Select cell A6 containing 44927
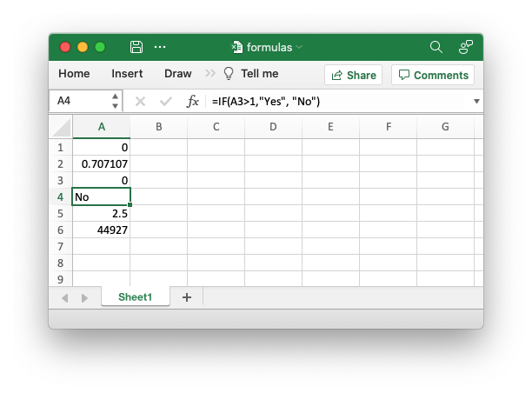532x393 pixels. 102,230
